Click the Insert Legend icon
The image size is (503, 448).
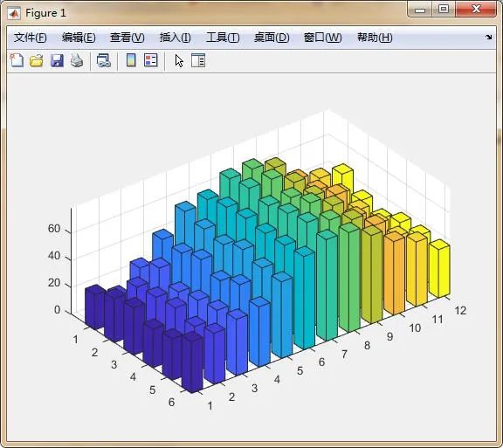coord(151,60)
